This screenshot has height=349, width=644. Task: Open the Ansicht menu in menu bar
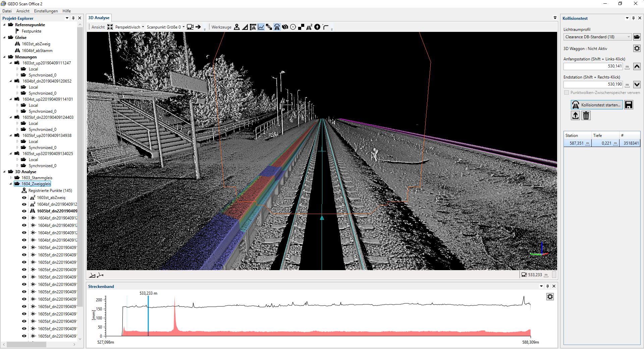click(x=23, y=11)
